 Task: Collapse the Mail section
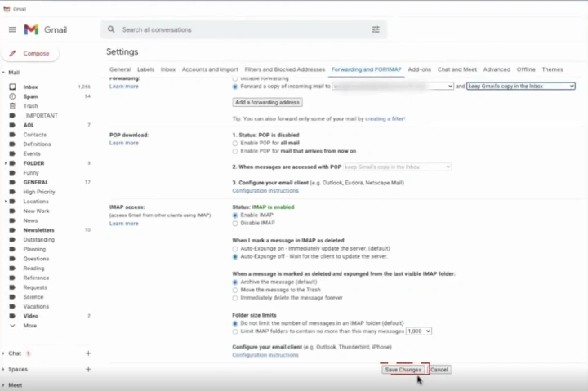tap(3, 73)
